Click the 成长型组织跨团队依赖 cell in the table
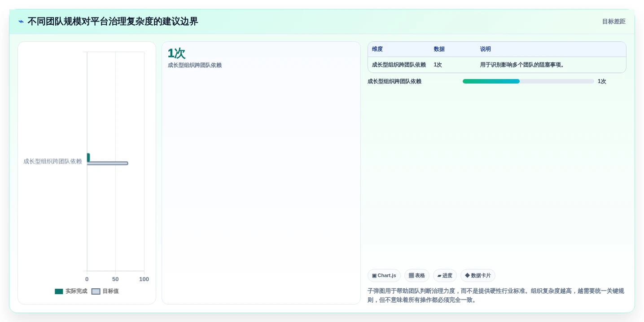Screen dimensions: 644x322 pos(399,65)
